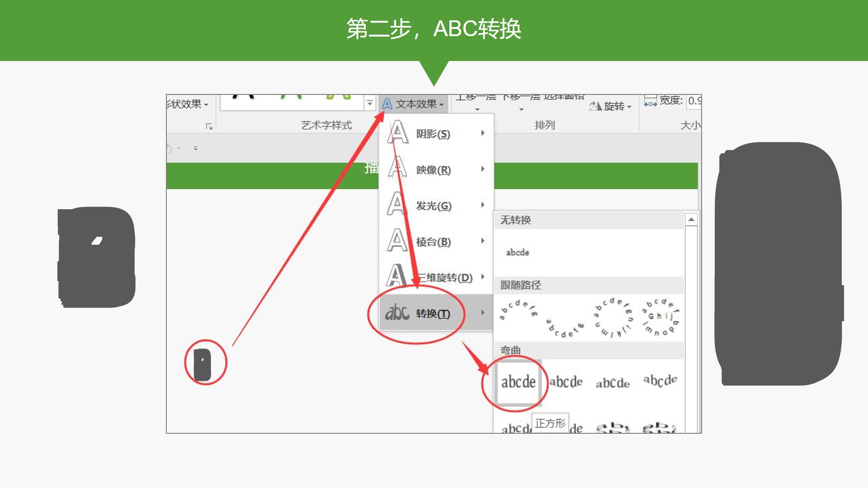Expand the WordArt styles gallery arrow
Viewport: 868px width, 488px height.
(370, 103)
